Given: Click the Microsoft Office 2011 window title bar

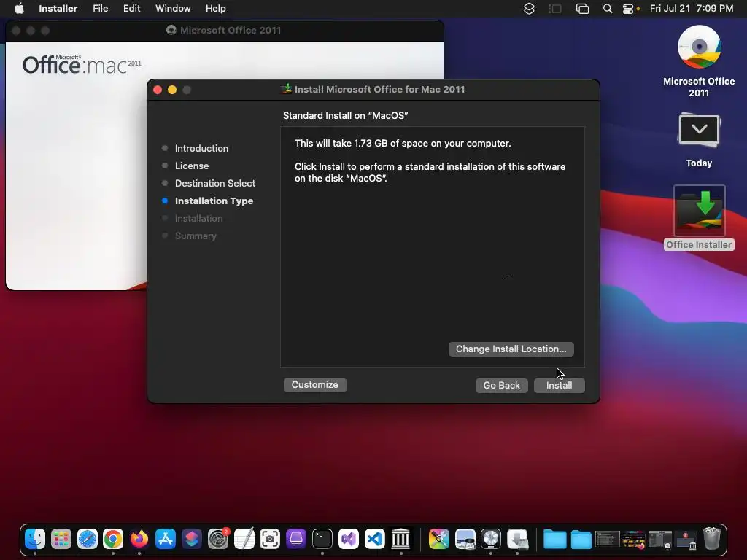Looking at the screenshot, I should [225, 31].
